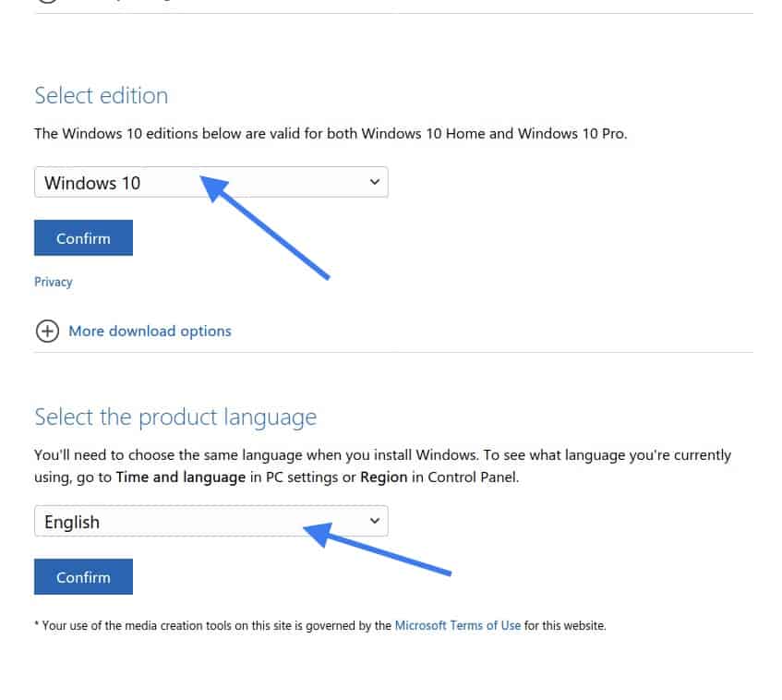Click the bold Time and language text

(x=181, y=477)
